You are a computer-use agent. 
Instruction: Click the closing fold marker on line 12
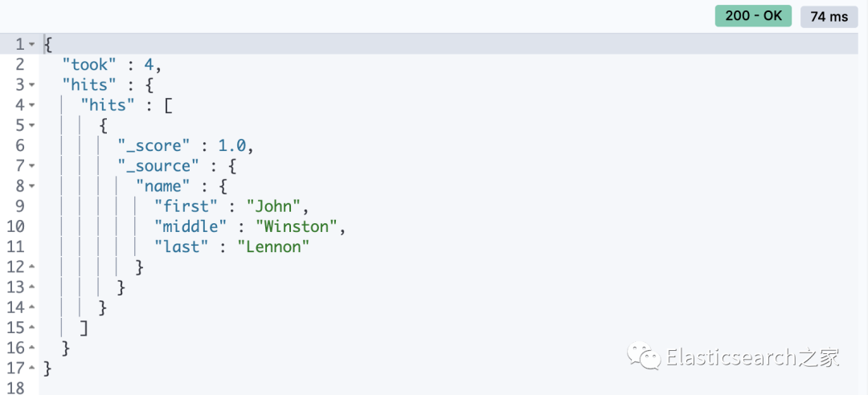pyautogui.click(x=31, y=267)
